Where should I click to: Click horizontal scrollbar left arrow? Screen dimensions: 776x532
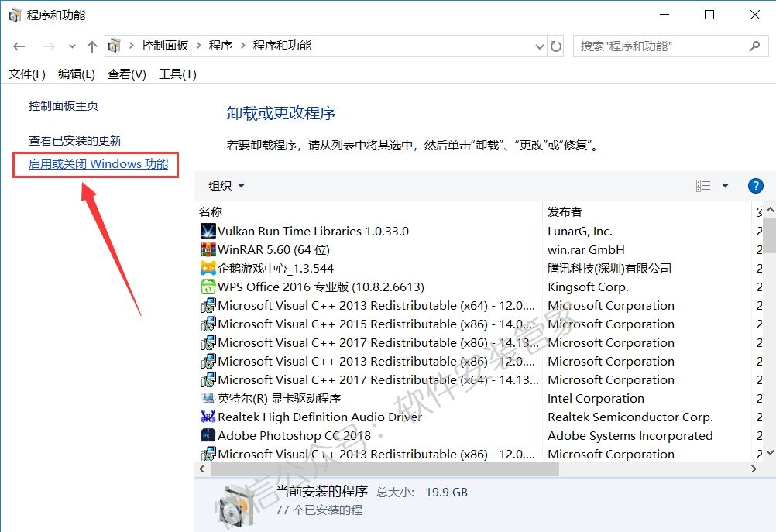point(202,469)
